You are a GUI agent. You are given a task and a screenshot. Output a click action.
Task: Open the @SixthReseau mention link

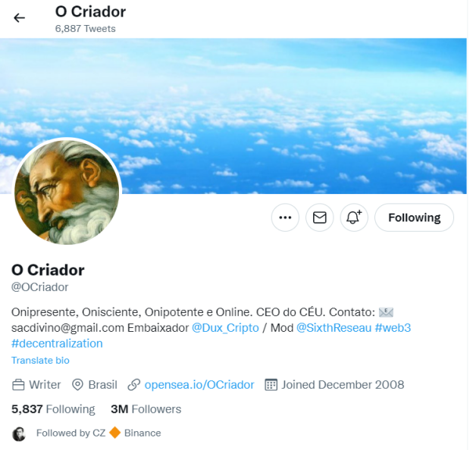pos(334,328)
